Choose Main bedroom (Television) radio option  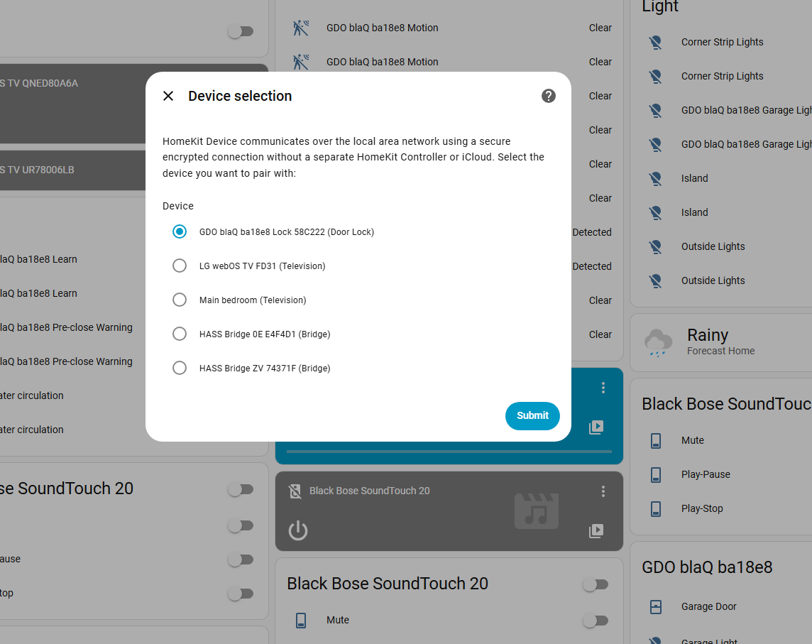pos(179,300)
